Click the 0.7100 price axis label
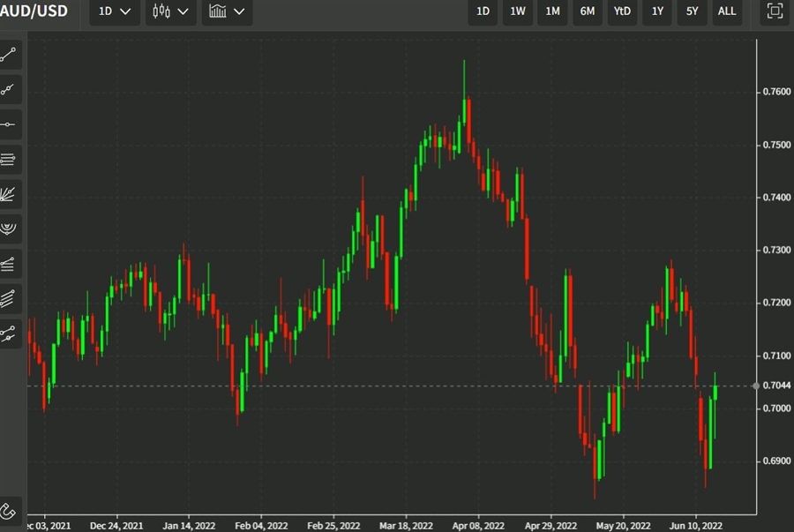Viewport: 794px width, 532px height. pyautogui.click(x=776, y=356)
